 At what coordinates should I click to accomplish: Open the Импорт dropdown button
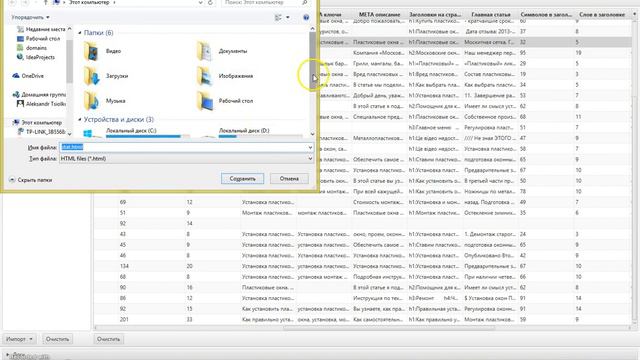(19, 339)
